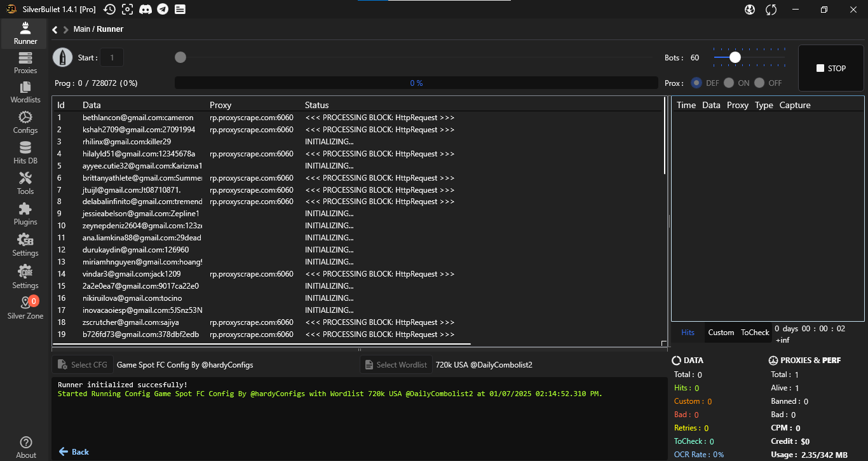Click the sync refresh icon in title bar
This screenshot has height=461, width=868.
pos(771,9)
